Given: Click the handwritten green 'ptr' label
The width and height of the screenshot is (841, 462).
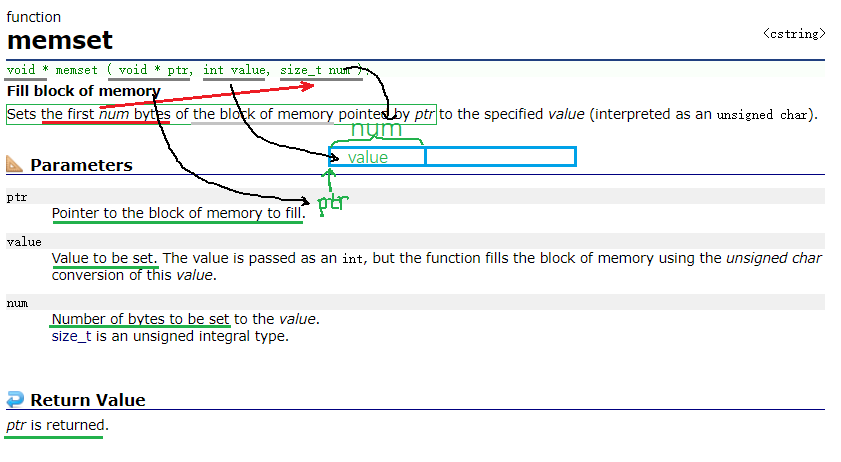Looking at the screenshot, I should point(332,203).
